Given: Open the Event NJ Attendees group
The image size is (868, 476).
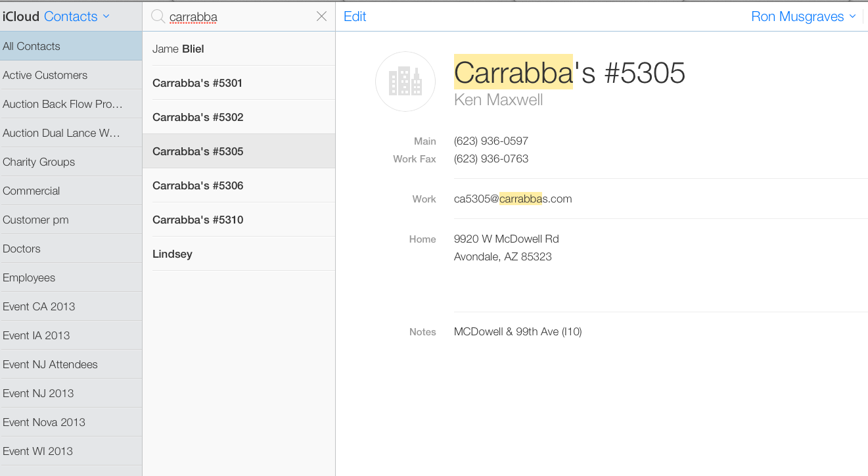Looking at the screenshot, I should pos(71,364).
